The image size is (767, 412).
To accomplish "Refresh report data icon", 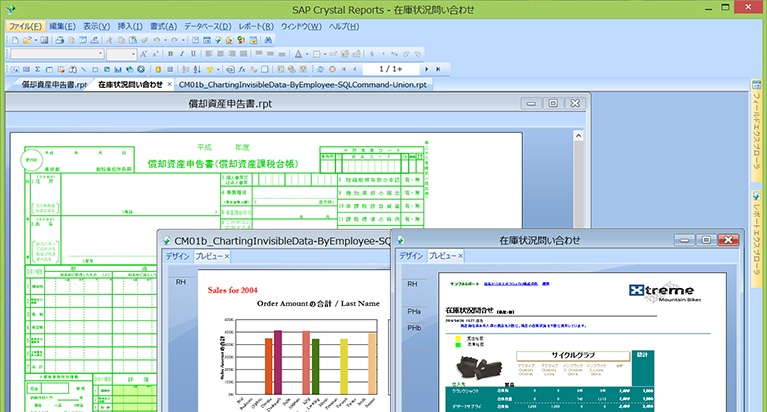I will click(320, 69).
